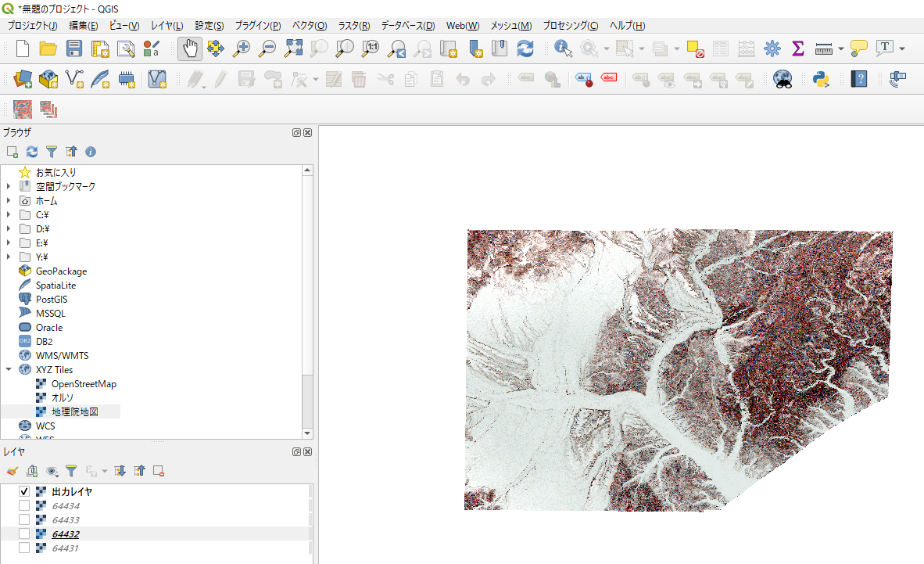Enable the 64431 layer checkbox
Image resolution: width=924 pixels, height=564 pixels.
[x=24, y=548]
